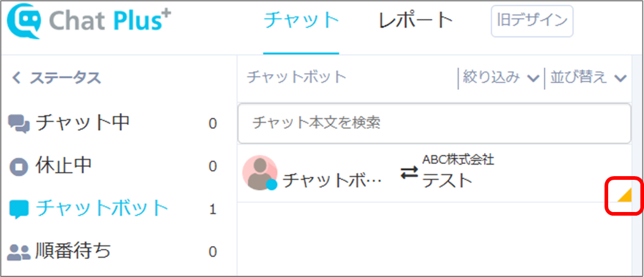Click the 順番待ち people icon
644x277 pixels.
tap(19, 252)
